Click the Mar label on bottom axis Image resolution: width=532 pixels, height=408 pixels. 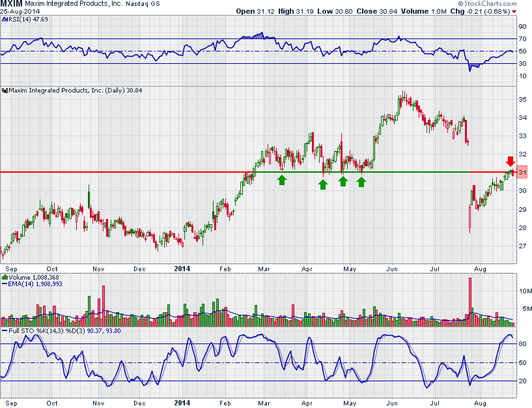(264, 403)
